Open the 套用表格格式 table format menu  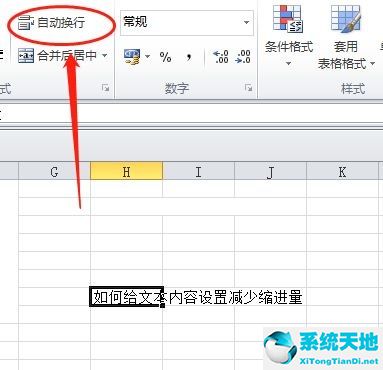346,36
